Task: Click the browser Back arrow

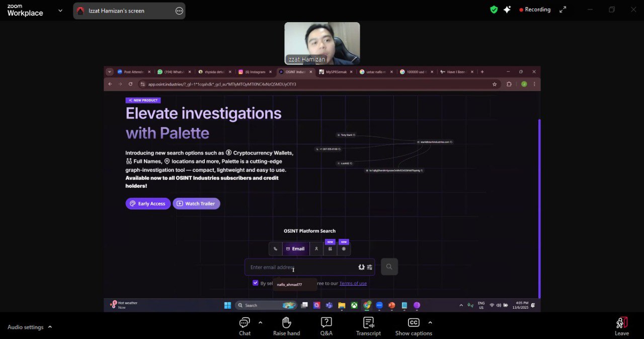Action: [110, 84]
